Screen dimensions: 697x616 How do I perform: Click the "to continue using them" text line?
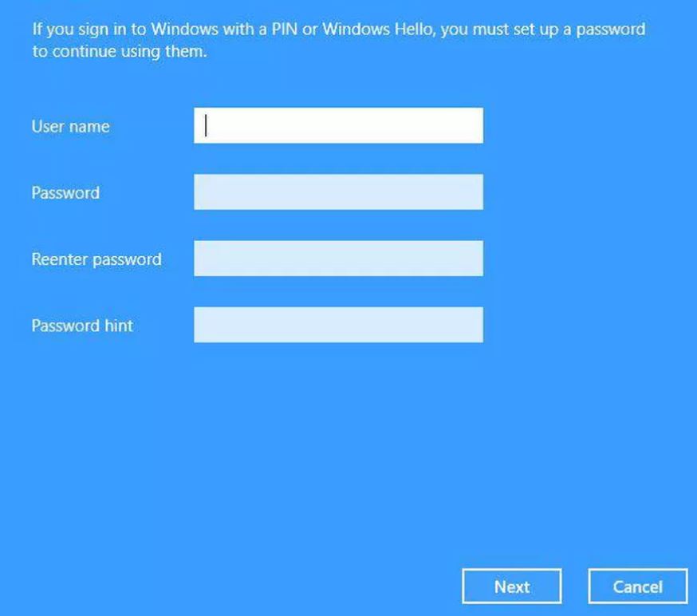pos(120,52)
